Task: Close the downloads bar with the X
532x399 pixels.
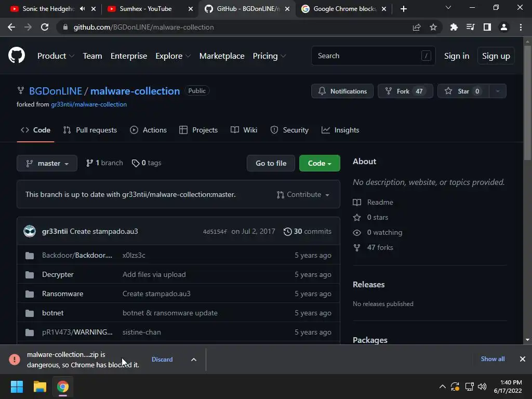Action: tap(523, 359)
